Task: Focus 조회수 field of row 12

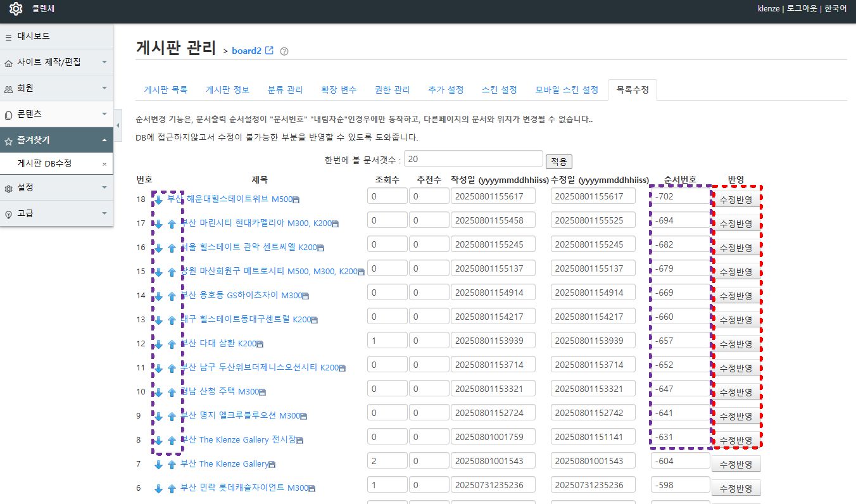Action: pyautogui.click(x=387, y=341)
